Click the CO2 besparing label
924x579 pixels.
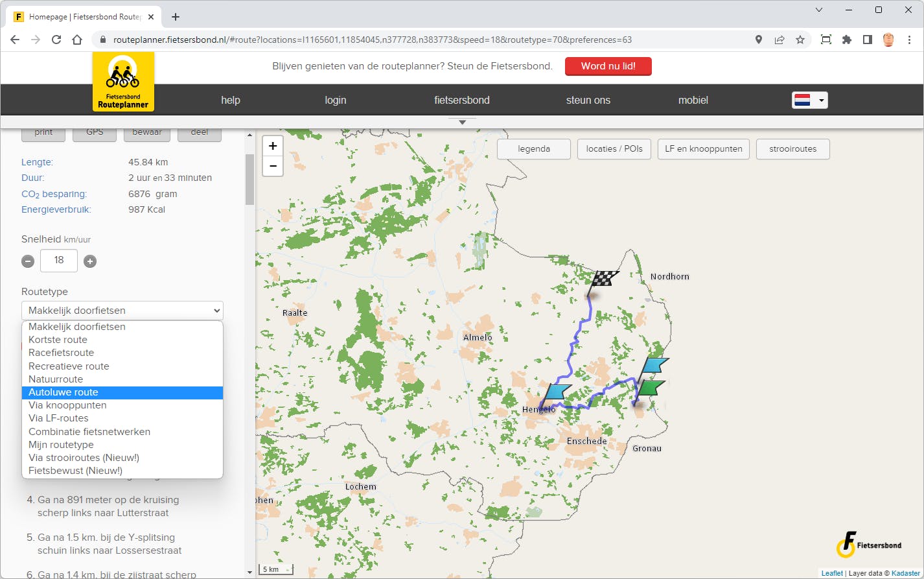tap(54, 194)
